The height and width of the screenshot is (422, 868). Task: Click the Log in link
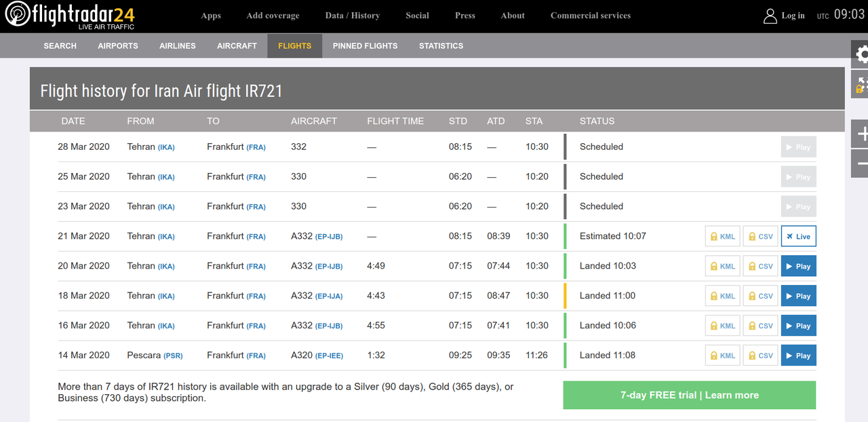pos(793,16)
